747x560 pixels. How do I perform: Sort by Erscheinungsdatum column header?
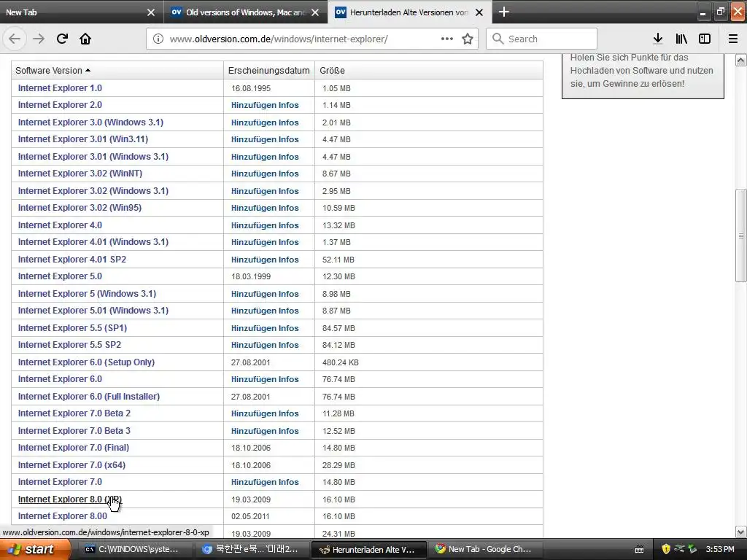[x=268, y=71]
